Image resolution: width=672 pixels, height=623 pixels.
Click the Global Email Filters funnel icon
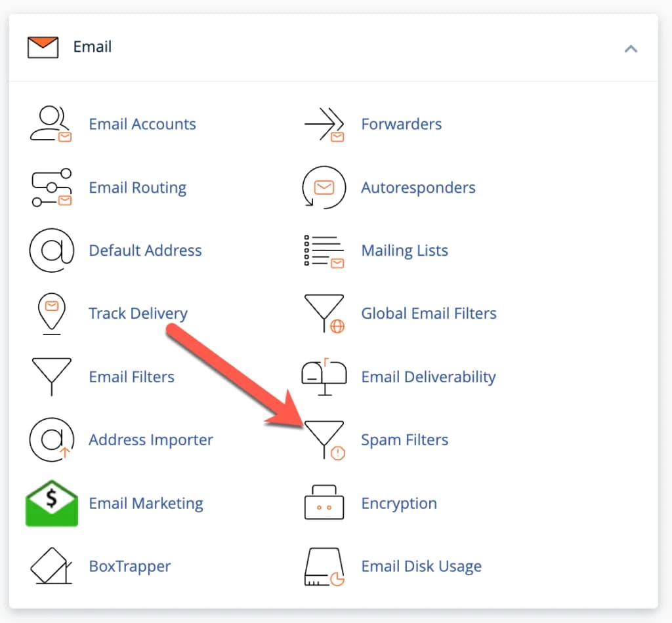[x=323, y=313]
